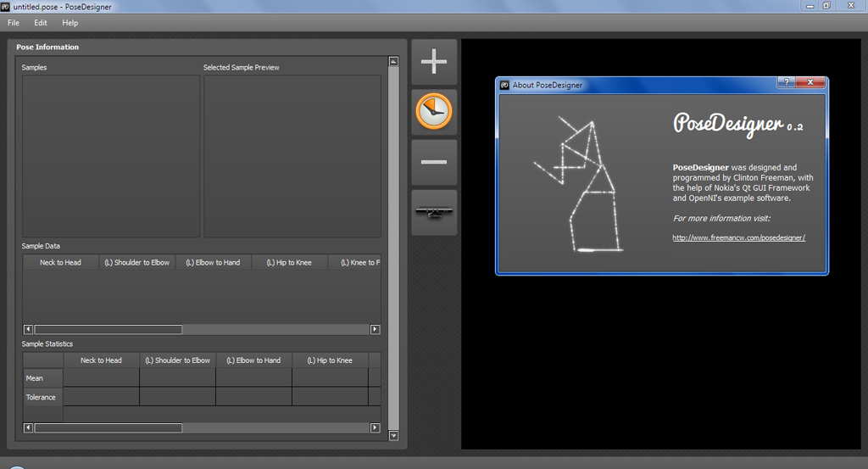Click the cut-off (L) Knee header in Sample Data
Viewport: 868px width, 469px height.
click(x=354, y=262)
